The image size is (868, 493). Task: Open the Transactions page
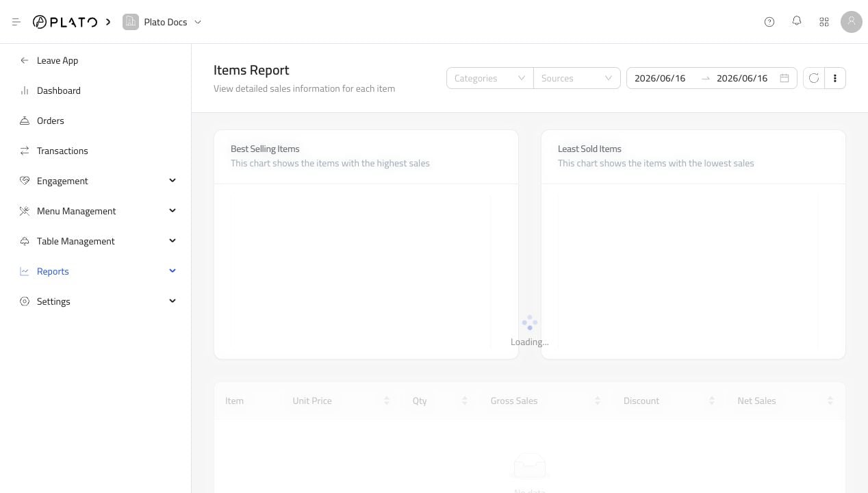click(x=62, y=151)
